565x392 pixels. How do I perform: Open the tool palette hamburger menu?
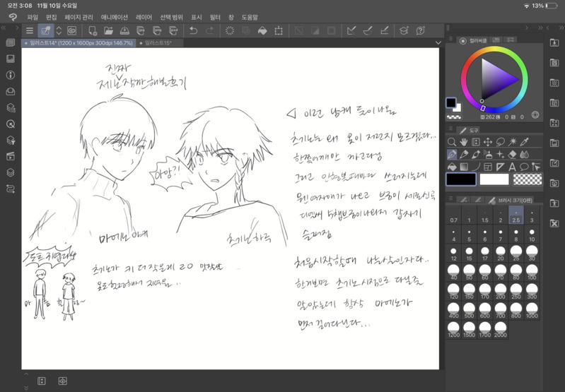point(450,128)
